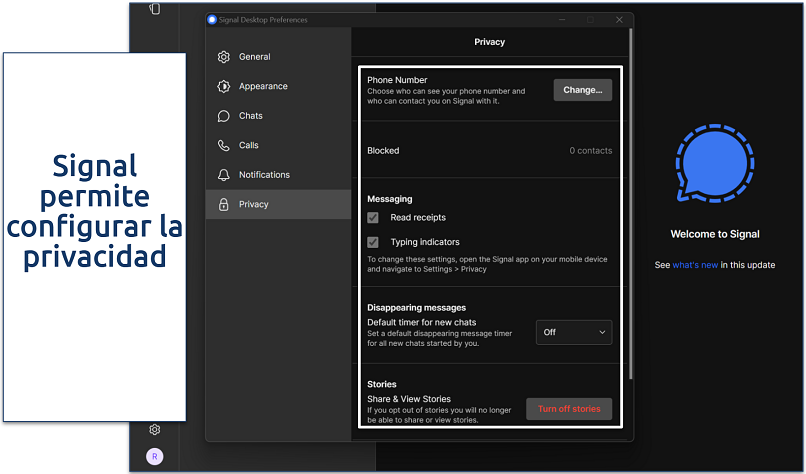The image size is (806, 474).
Task: Click the General gear icon
Action: coord(224,57)
